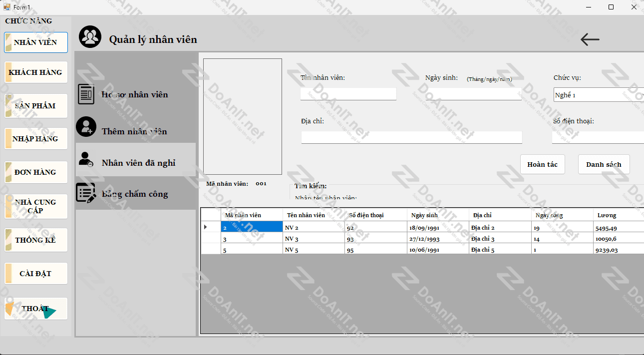Switch to the KHÁCH HÀNG section
This screenshot has height=355, width=644.
coord(36,72)
